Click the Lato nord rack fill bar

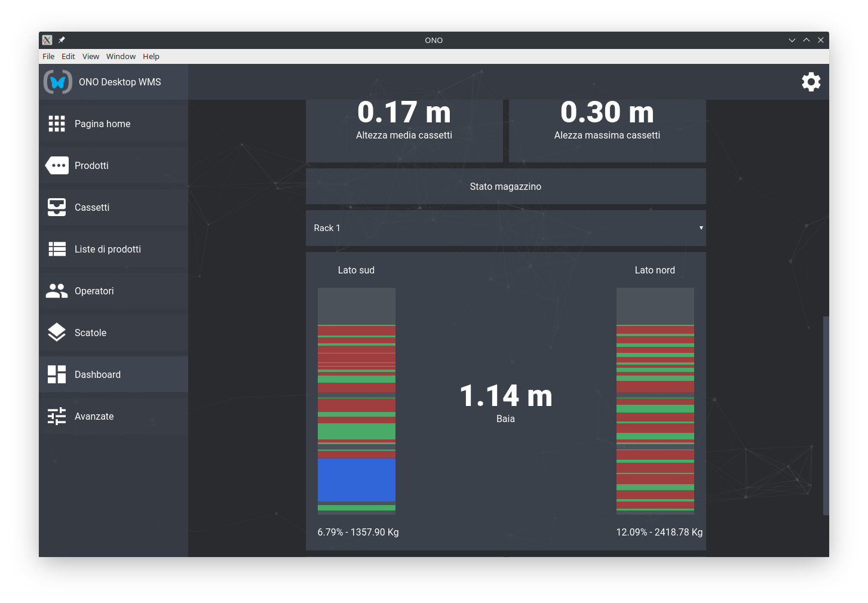coord(655,401)
